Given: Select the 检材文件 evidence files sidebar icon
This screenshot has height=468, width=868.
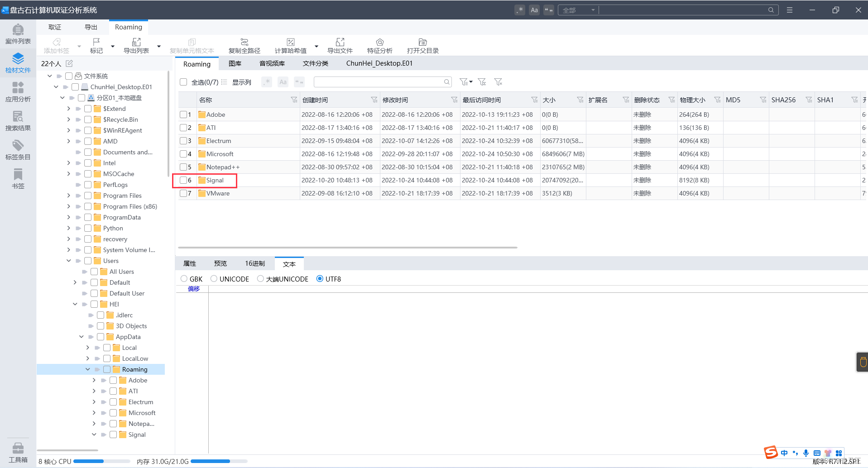Looking at the screenshot, I should 18,63.
